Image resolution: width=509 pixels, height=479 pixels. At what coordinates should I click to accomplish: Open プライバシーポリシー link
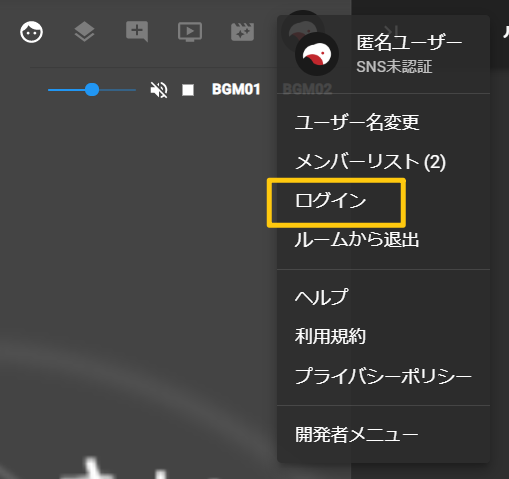point(383,376)
